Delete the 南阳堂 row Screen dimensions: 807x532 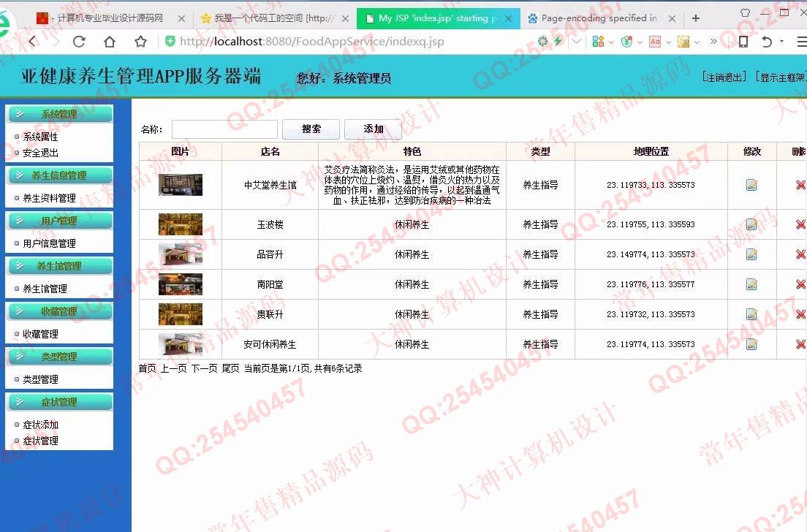(800, 284)
